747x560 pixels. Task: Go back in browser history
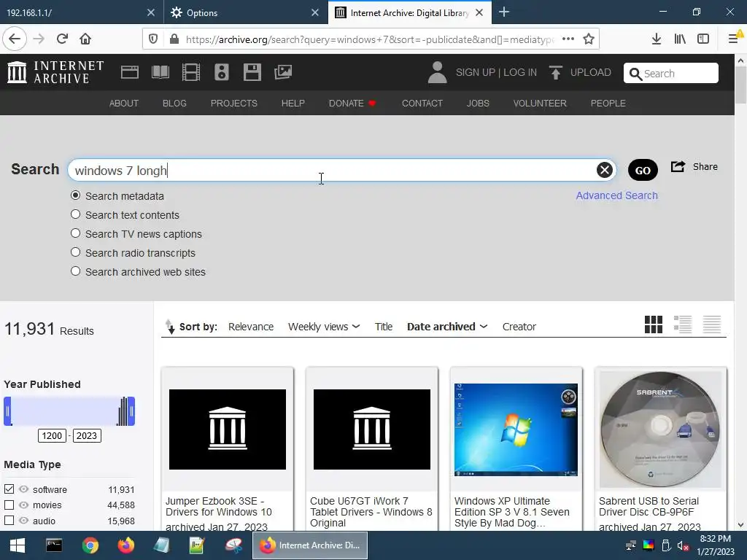(x=15, y=39)
